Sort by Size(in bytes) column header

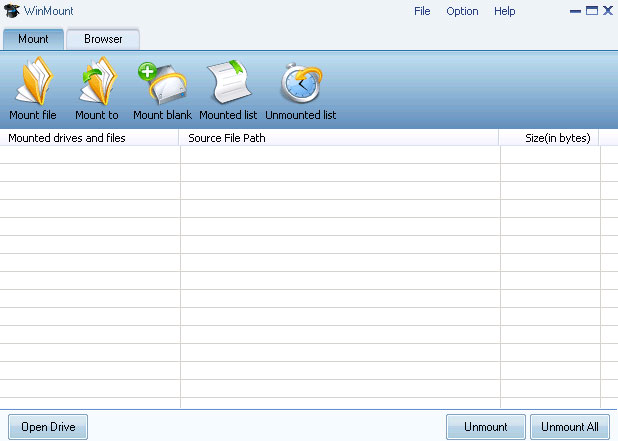549,138
